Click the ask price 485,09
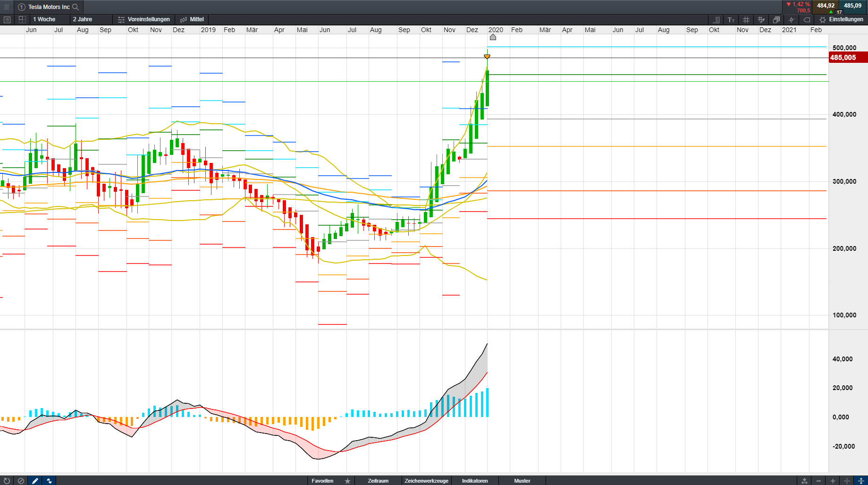The image size is (868, 485). click(853, 6)
